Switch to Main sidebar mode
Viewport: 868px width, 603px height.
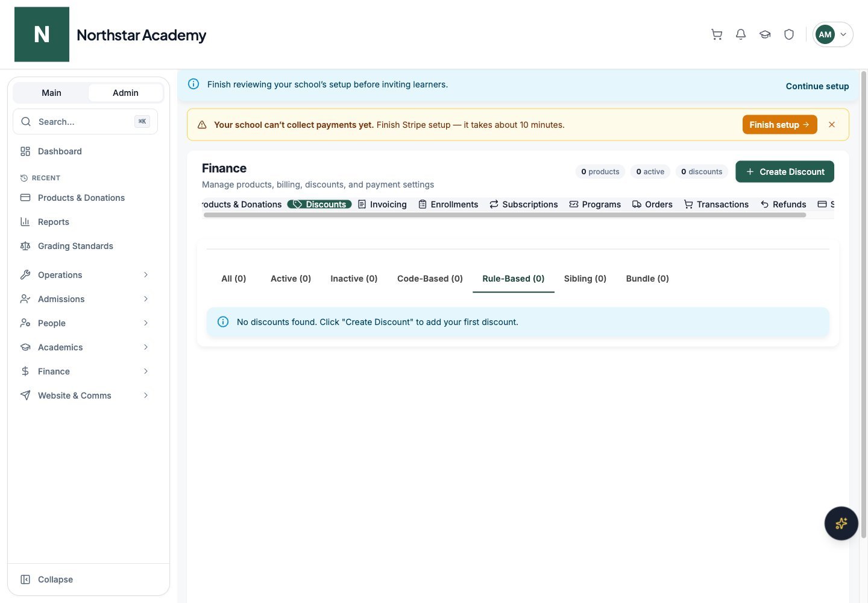(x=51, y=93)
